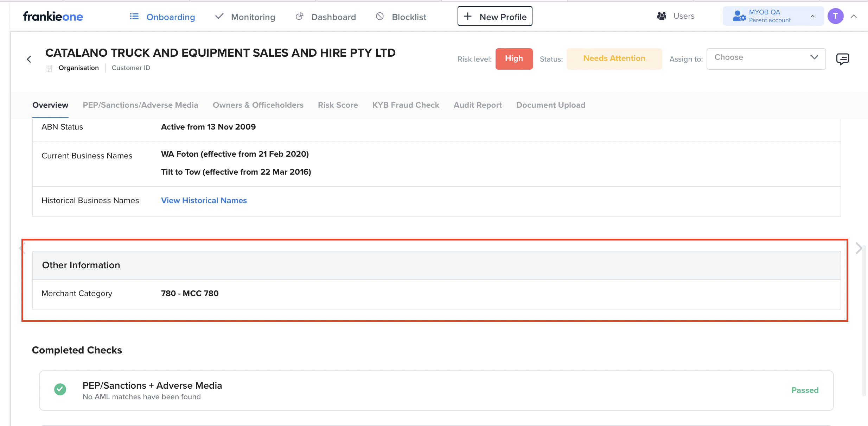The width and height of the screenshot is (868, 426).
Task: Click the Users group icon
Action: coord(662,16)
